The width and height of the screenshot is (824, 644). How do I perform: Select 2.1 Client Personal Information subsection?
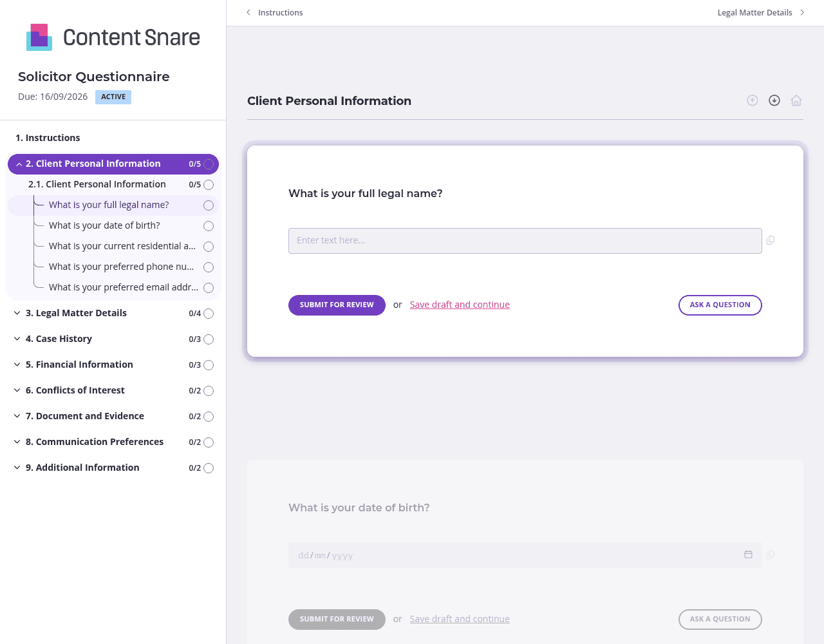[x=97, y=184]
